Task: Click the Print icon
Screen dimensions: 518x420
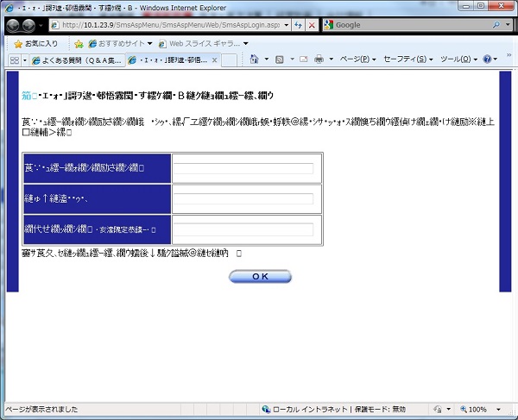Action: (319, 60)
